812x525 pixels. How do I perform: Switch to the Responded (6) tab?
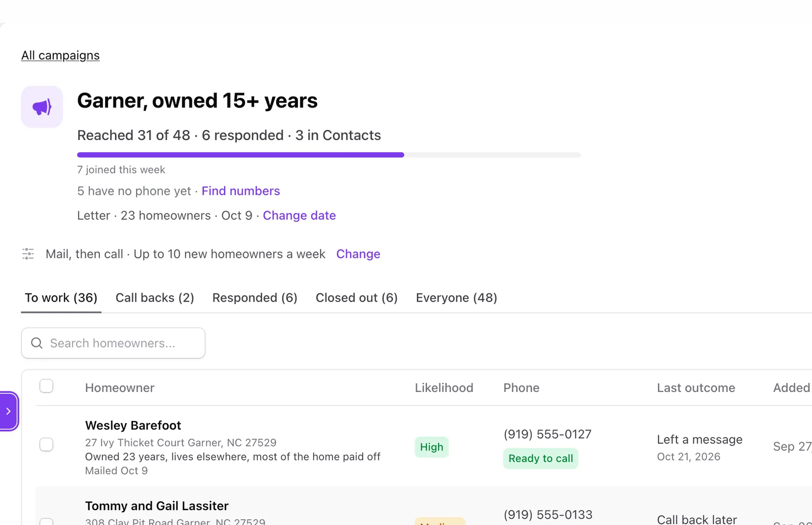click(x=255, y=298)
